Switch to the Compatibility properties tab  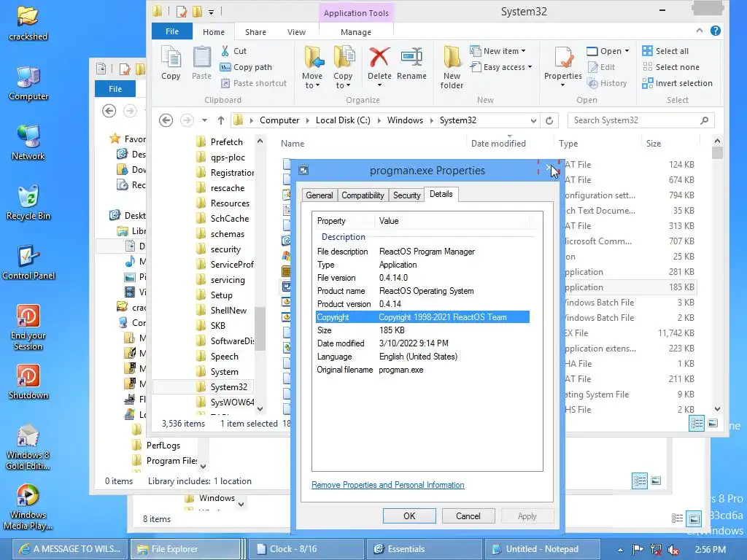point(363,195)
